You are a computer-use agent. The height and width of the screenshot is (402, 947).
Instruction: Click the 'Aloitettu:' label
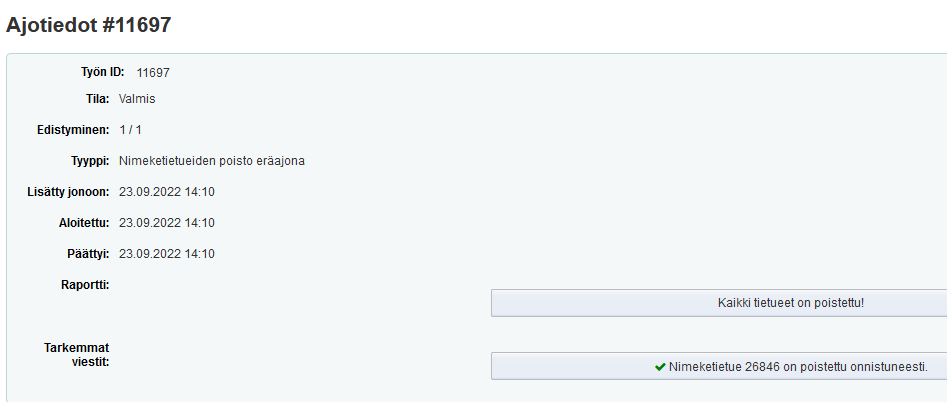(84, 223)
